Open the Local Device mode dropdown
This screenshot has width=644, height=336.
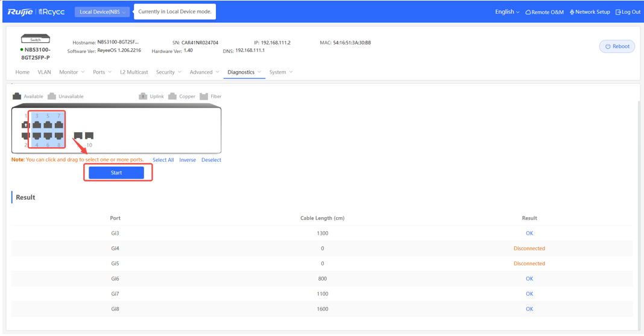point(103,12)
